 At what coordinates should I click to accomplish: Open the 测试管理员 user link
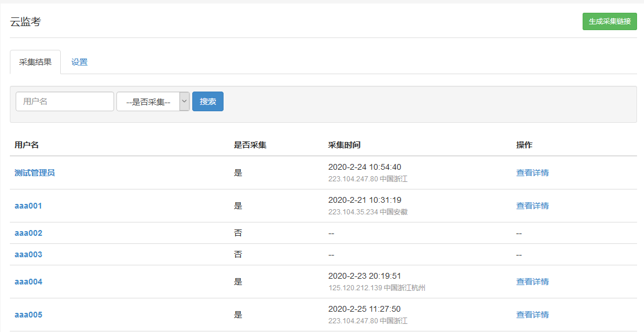click(x=35, y=173)
